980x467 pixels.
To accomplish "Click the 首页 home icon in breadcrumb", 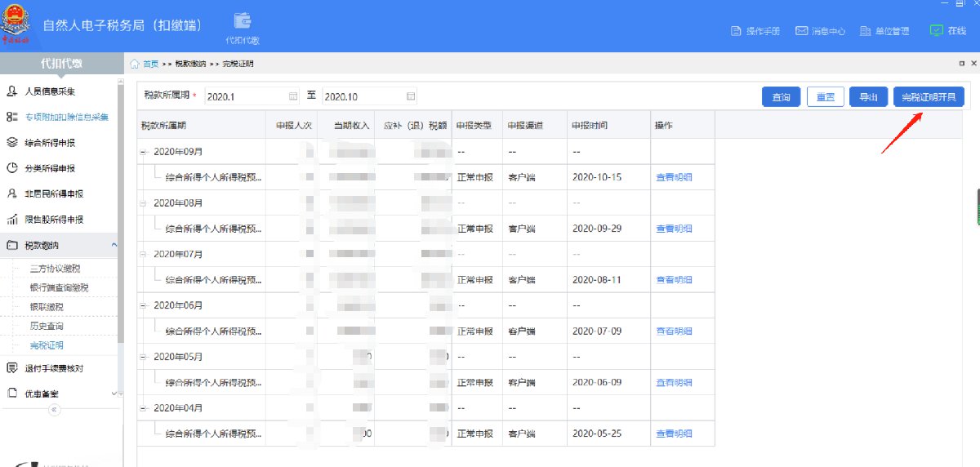I will 135,64.
